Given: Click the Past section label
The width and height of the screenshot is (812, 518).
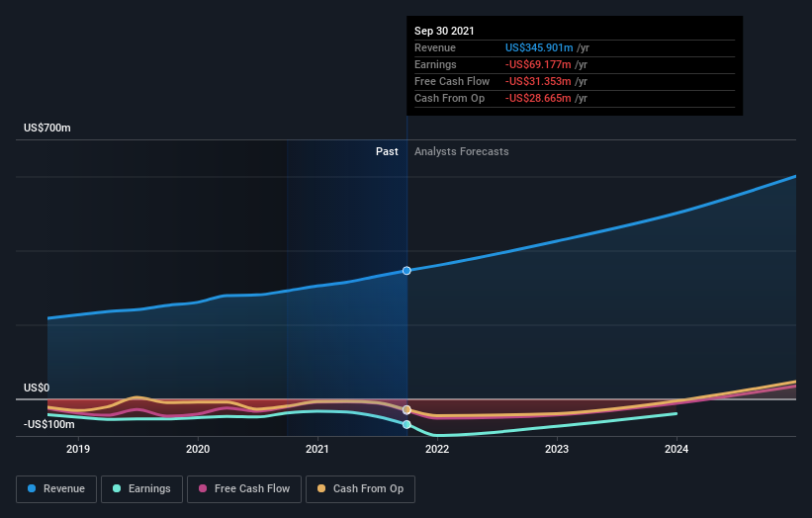Looking at the screenshot, I should click(387, 151).
